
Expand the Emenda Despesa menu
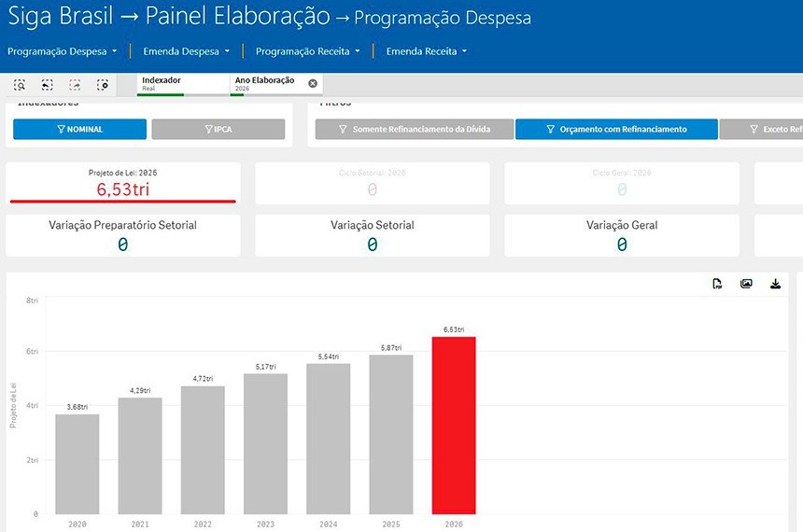tap(186, 51)
